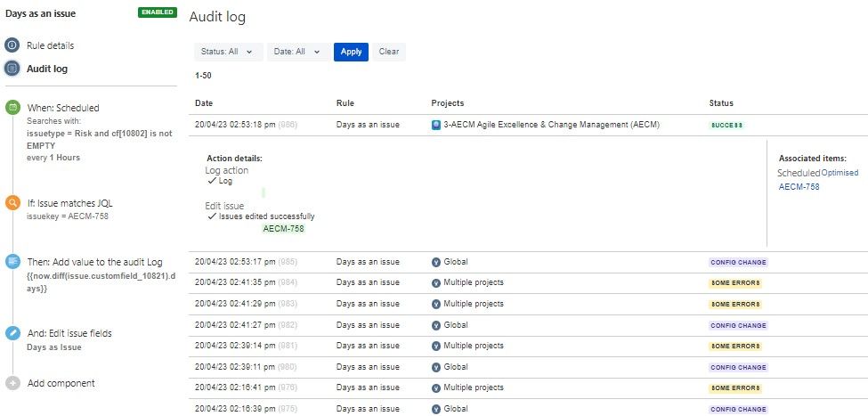The height and width of the screenshot is (416, 868).
Task: Click the Multiple projects icon in row 983
Action: [x=436, y=304]
